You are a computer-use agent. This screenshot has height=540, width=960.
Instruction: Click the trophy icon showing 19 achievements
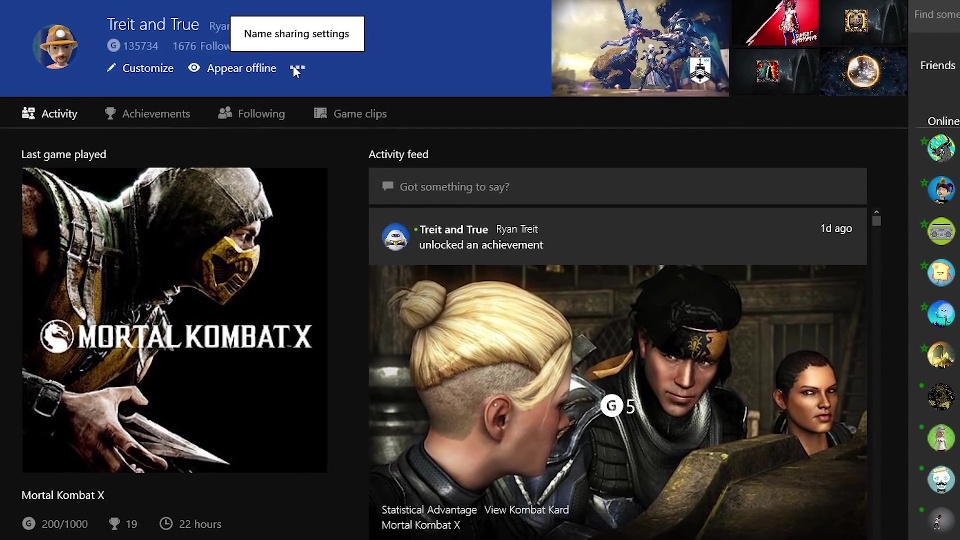pyautogui.click(x=114, y=523)
